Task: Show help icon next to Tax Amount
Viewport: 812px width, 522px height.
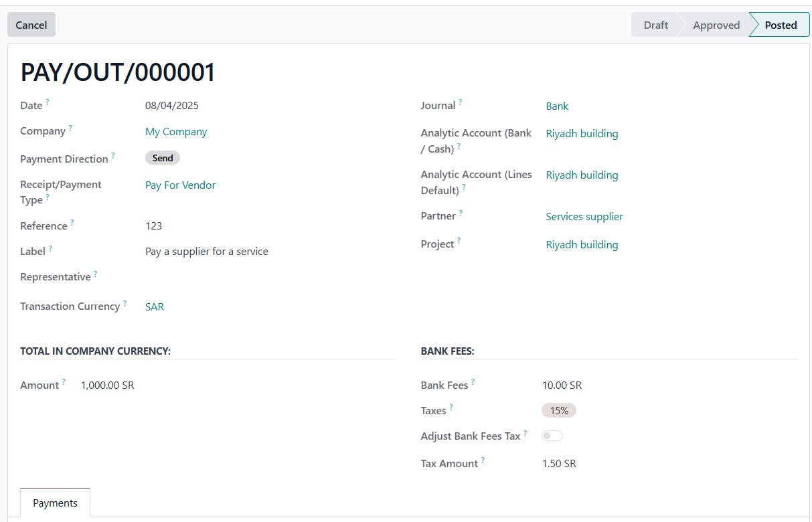Action: click(483, 460)
